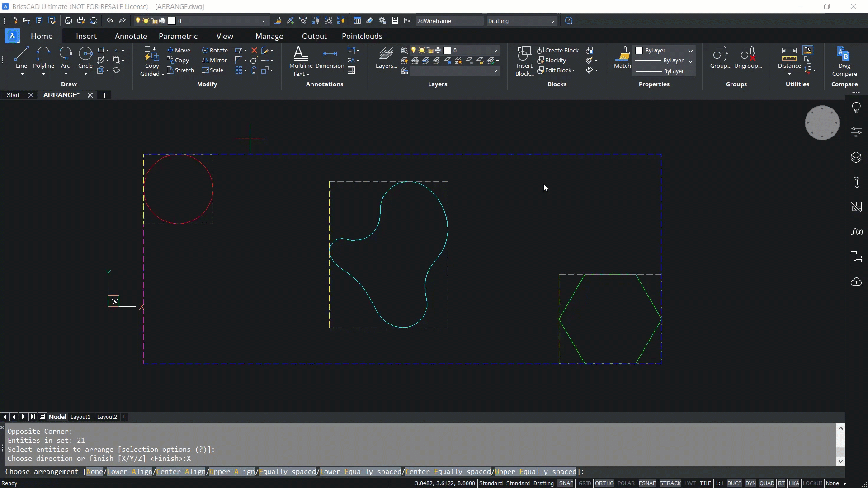Redo the last undone action

[123, 21]
